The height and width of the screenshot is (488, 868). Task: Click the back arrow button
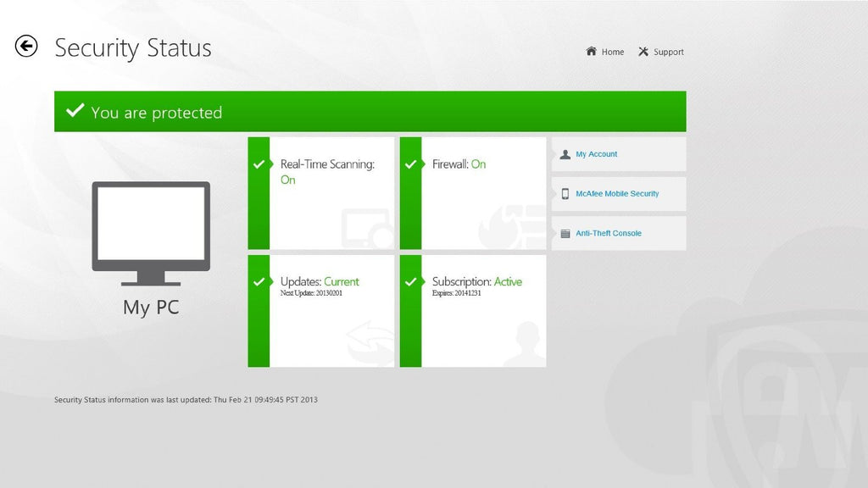coord(26,47)
